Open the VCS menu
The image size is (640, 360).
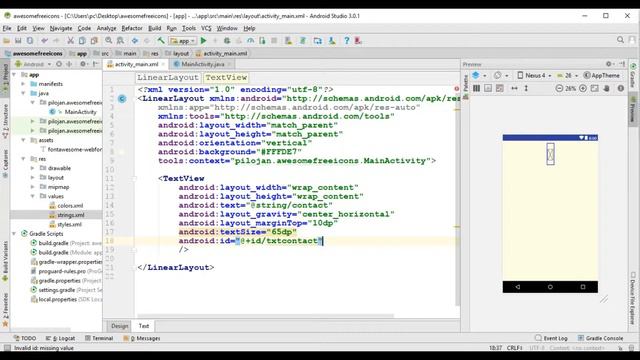point(206,28)
